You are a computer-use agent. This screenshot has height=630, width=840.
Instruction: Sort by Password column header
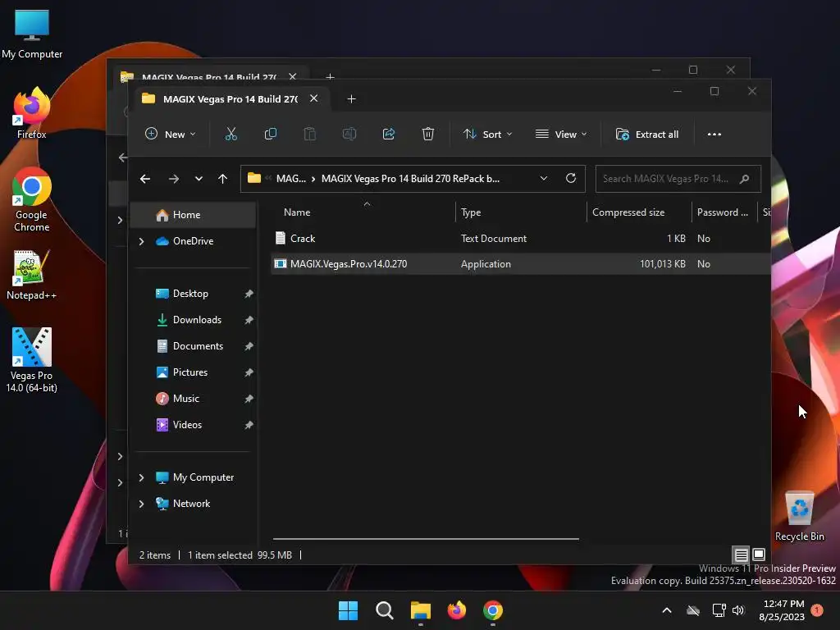(724, 212)
